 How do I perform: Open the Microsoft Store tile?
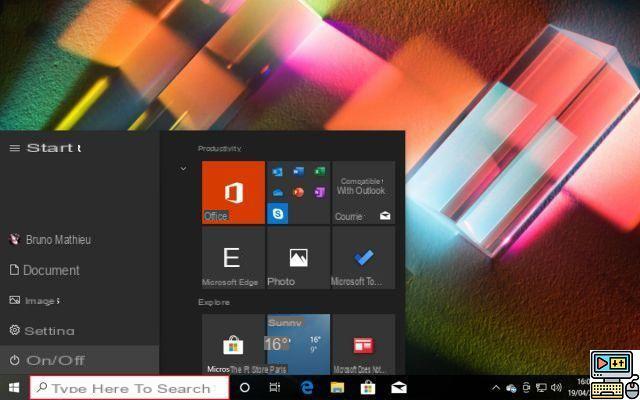tap(233, 344)
